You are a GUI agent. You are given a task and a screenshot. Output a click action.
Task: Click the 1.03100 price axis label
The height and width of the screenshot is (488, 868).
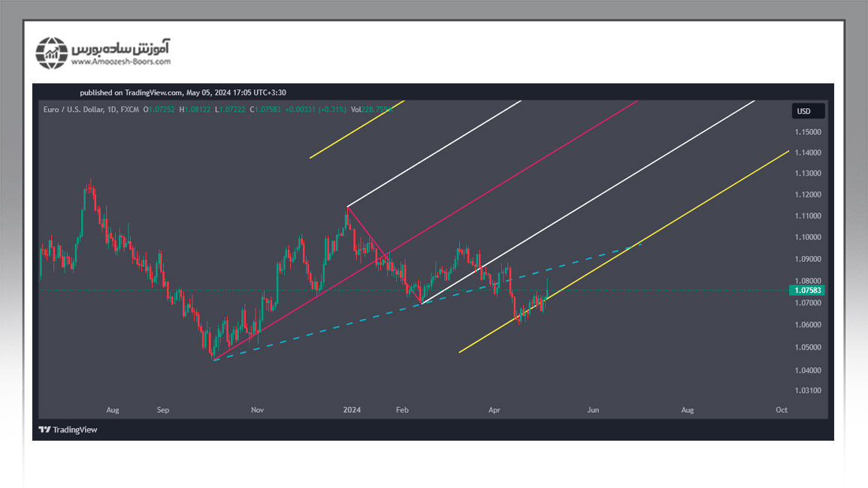tap(808, 391)
